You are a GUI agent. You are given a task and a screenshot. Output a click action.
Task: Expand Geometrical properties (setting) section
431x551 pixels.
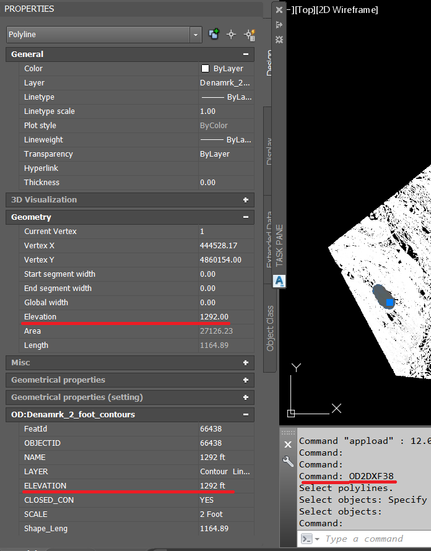pos(246,397)
